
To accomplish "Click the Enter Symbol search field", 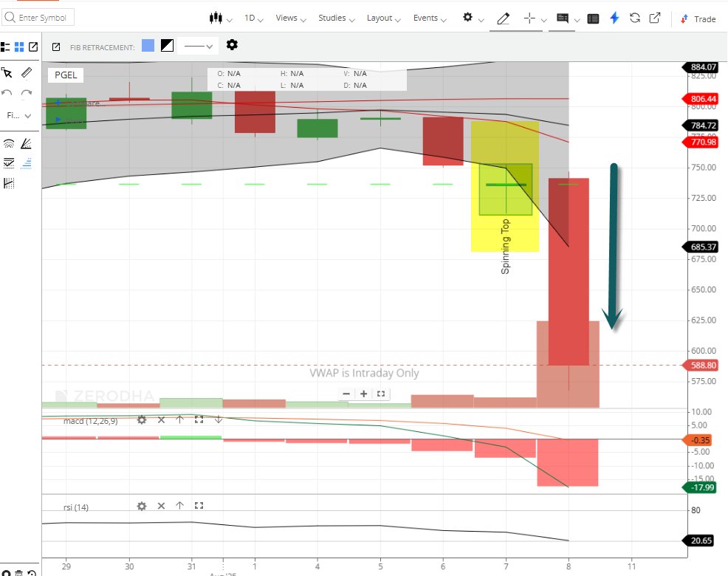I will [38, 18].
